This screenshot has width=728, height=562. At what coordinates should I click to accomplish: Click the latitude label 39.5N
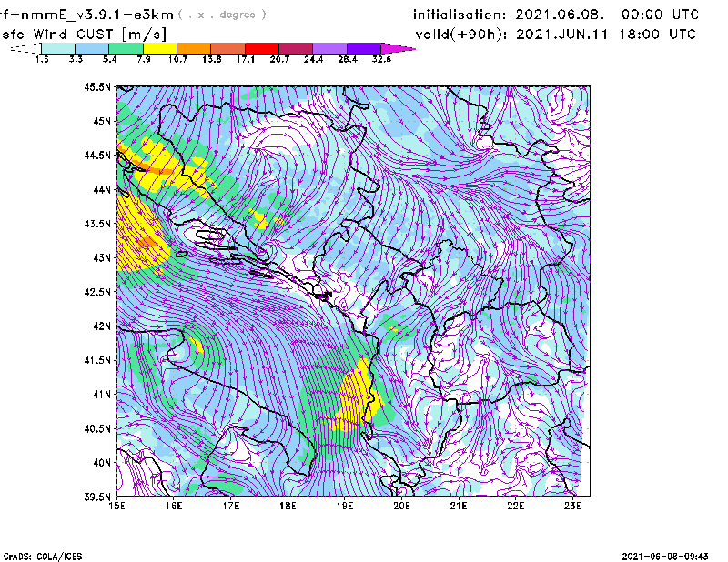click(x=97, y=497)
